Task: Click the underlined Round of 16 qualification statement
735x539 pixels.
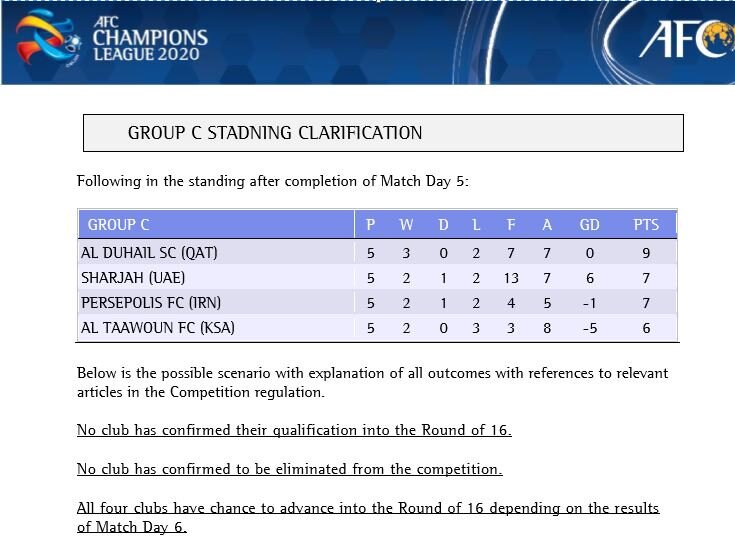Action: [x=294, y=431]
